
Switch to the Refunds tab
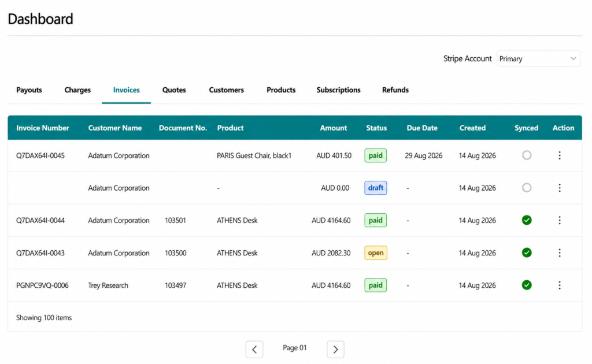click(395, 90)
